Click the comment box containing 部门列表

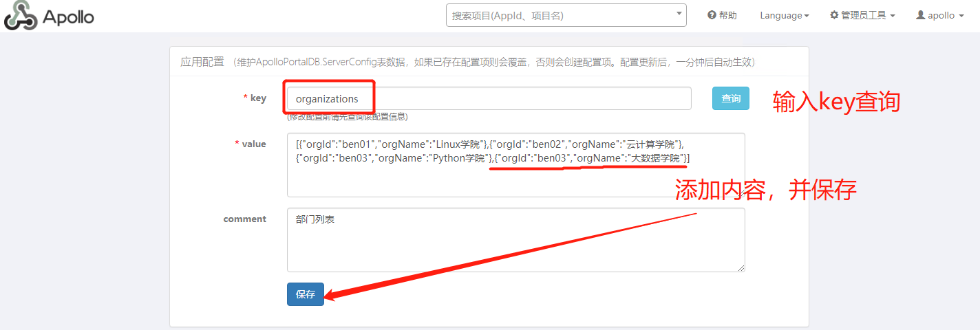pyautogui.click(x=515, y=240)
